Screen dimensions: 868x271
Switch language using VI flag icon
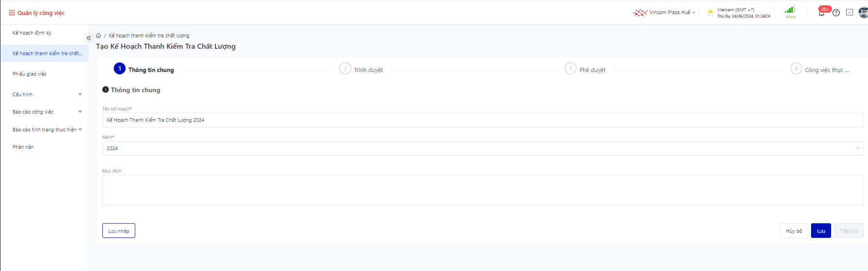(850, 13)
